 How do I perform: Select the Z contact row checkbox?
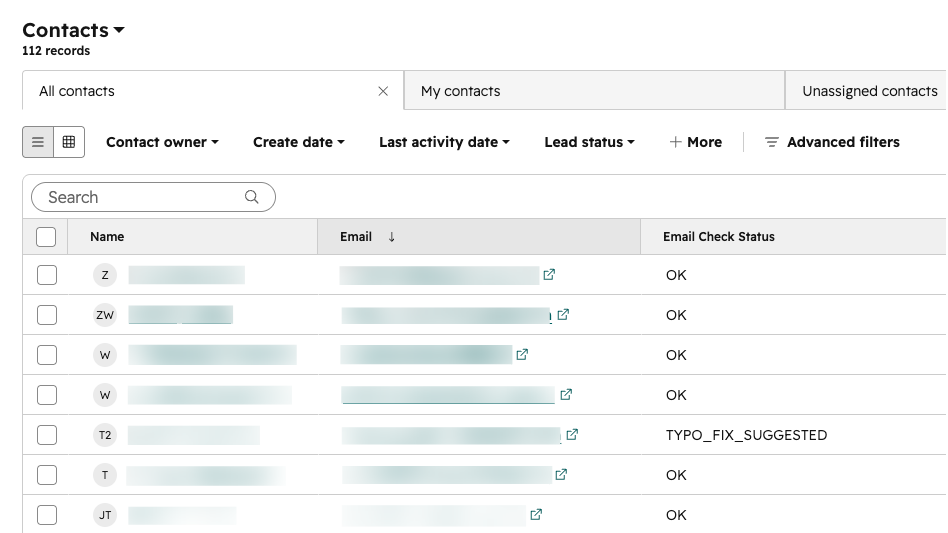pyautogui.click(x=47, y=275)
